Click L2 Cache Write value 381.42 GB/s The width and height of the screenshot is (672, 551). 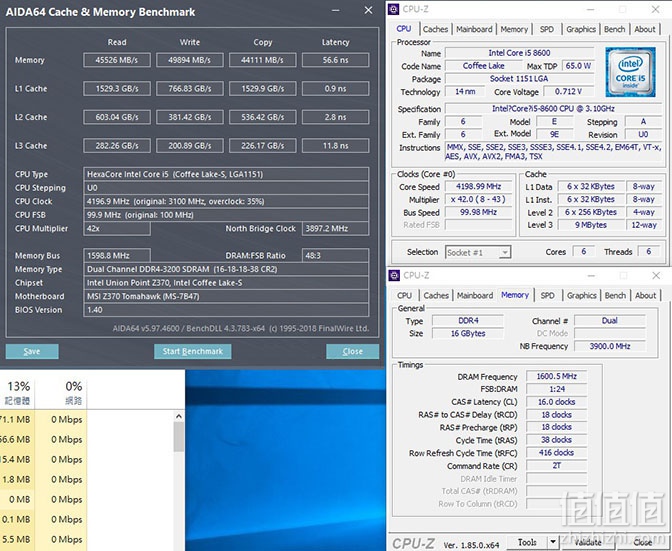189,117
